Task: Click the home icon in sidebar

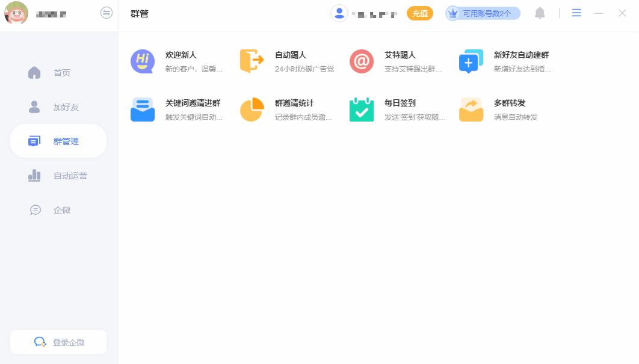Action: (x=35, y=73)
